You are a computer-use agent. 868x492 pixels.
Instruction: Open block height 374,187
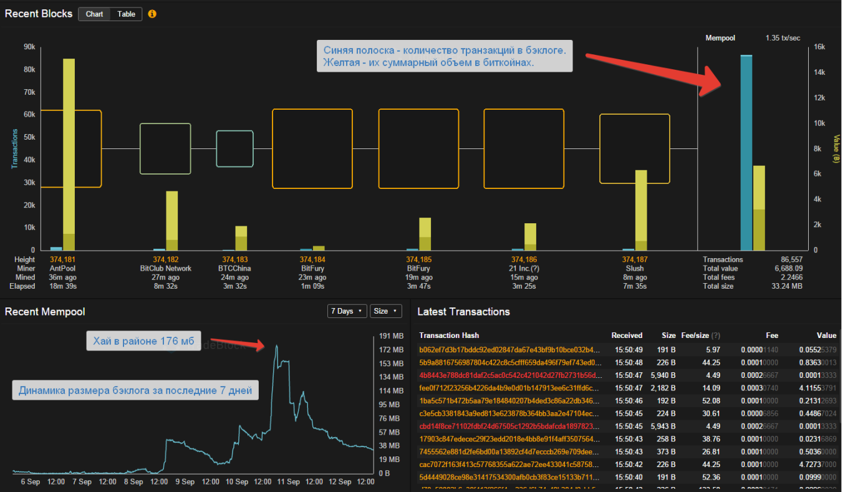(x=635, y=259)
